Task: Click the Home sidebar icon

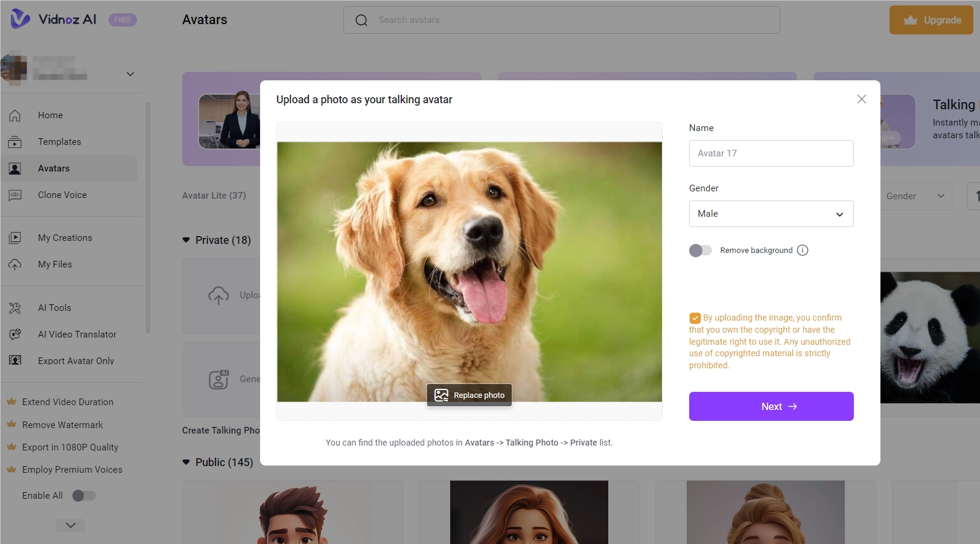Action: point(15,115)
